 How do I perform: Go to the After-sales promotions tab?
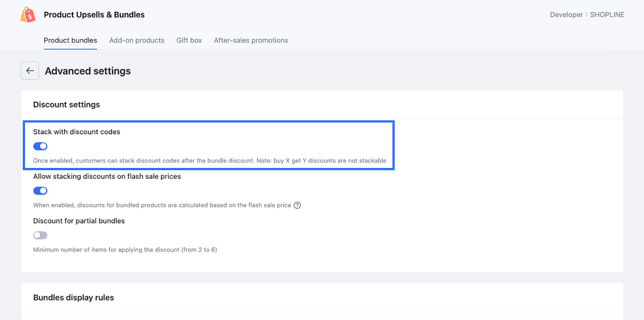pyautogui.click(x=251, y=40)
